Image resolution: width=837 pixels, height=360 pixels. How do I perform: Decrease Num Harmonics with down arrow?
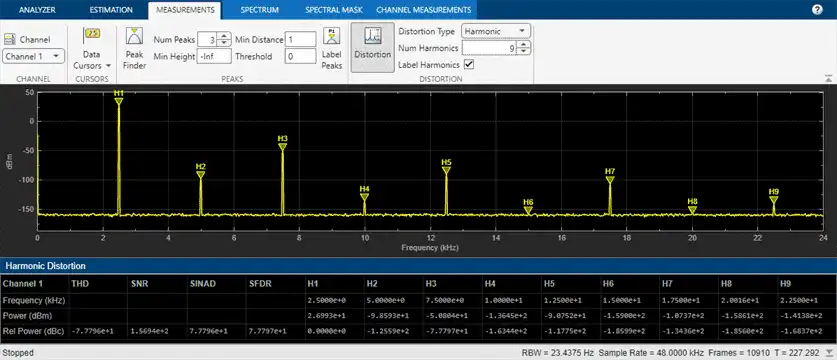(525, 51)
